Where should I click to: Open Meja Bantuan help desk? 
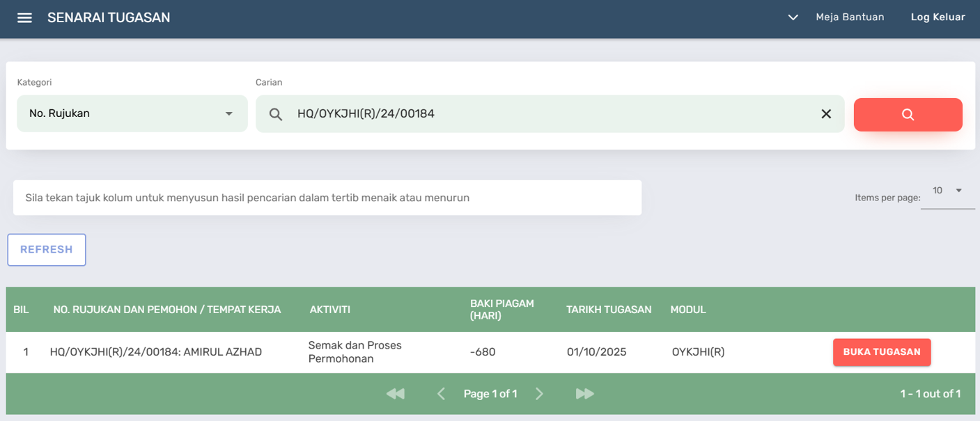tap(850, 17)
